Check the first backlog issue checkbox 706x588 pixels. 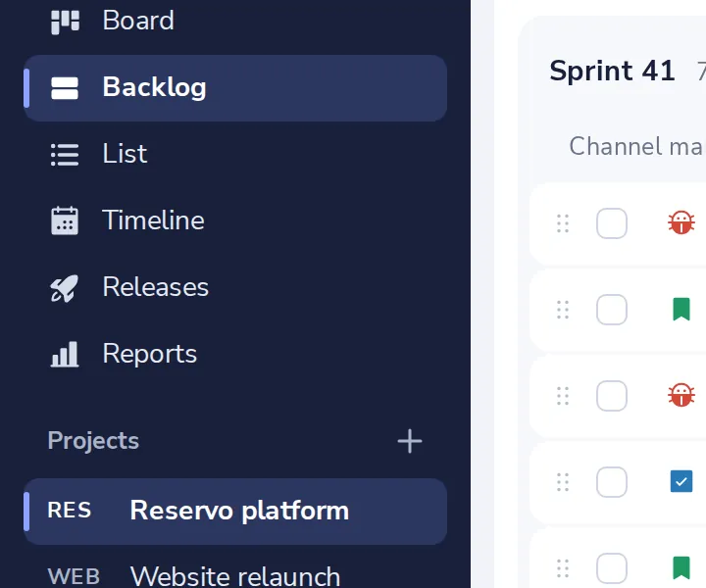click(x=612, y=223)
